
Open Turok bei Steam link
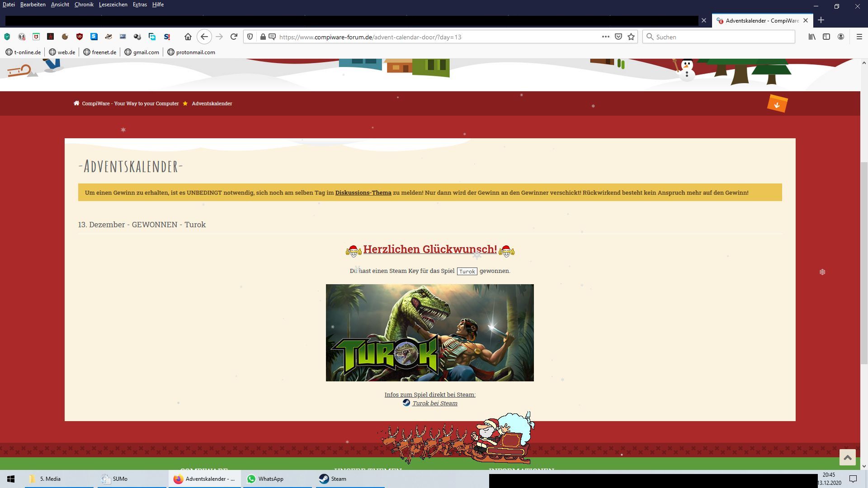pyautogui.click(x=434, y=404)
